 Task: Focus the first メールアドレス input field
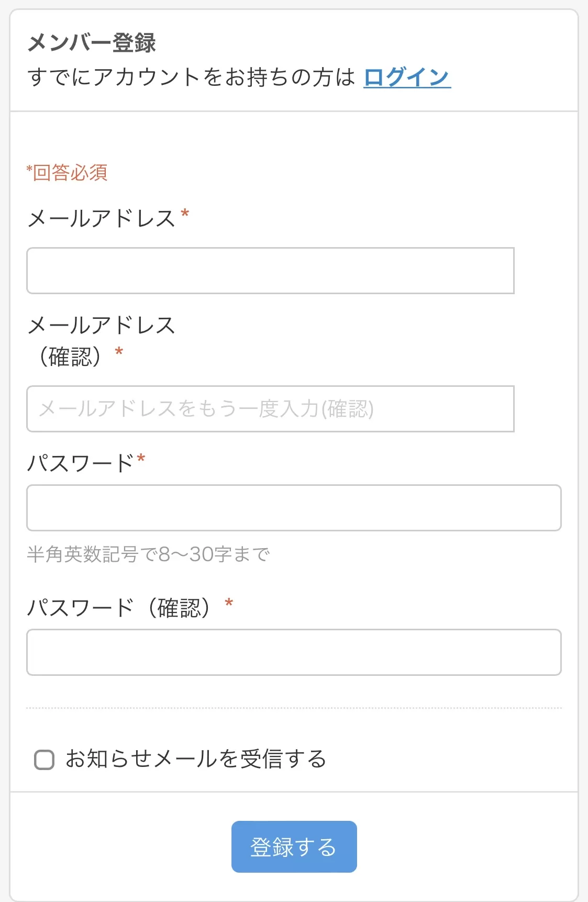[270, 271]
